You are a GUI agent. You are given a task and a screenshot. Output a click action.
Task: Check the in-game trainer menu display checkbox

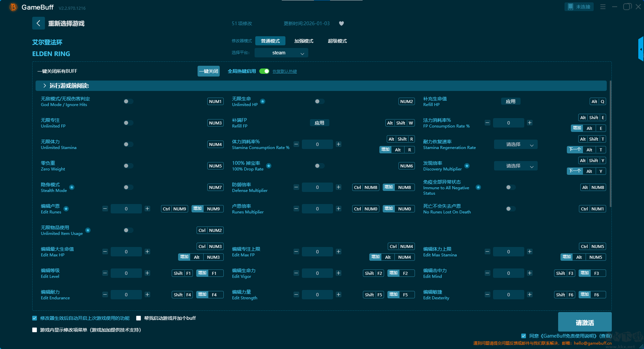pos(35,330)
